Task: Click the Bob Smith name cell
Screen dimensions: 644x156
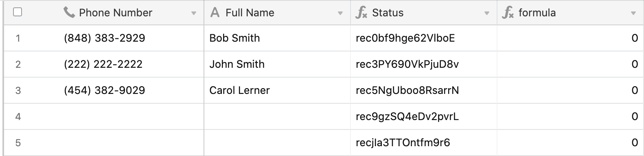Action: [277, 38]
